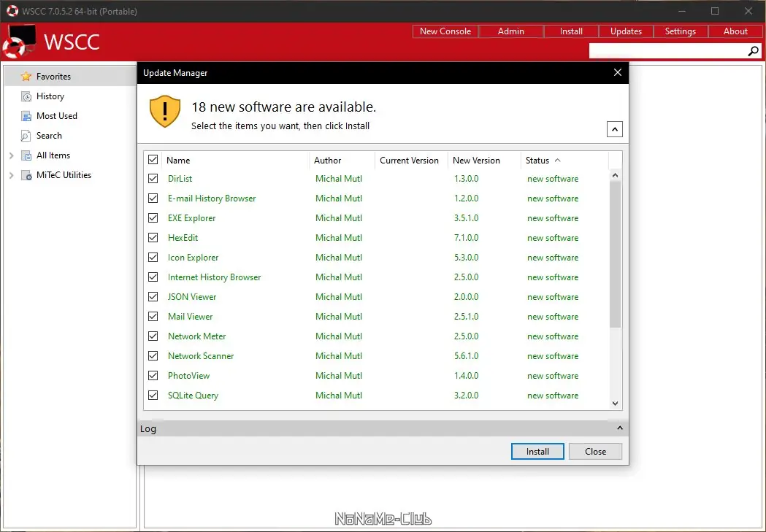
Task: Click the Most Used icon in sidebar
Action: pyautogui.click(x=26, y=116)
